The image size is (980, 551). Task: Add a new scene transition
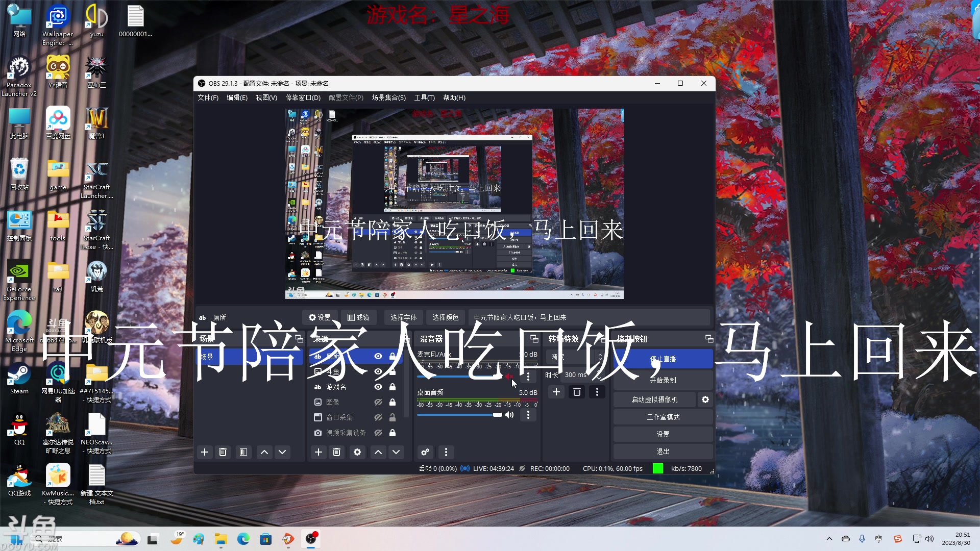pyautogui.click(x=556, y=392)
